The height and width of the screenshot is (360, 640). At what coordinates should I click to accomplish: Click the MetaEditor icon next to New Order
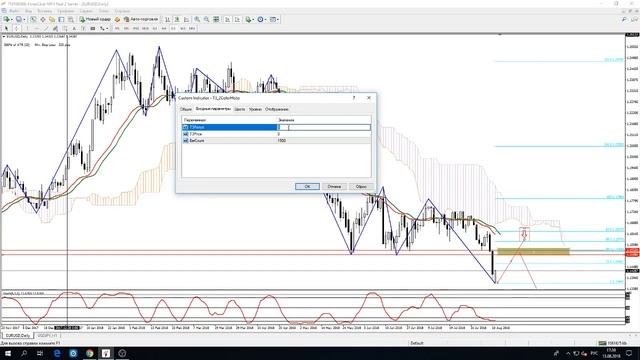point(117,19)
